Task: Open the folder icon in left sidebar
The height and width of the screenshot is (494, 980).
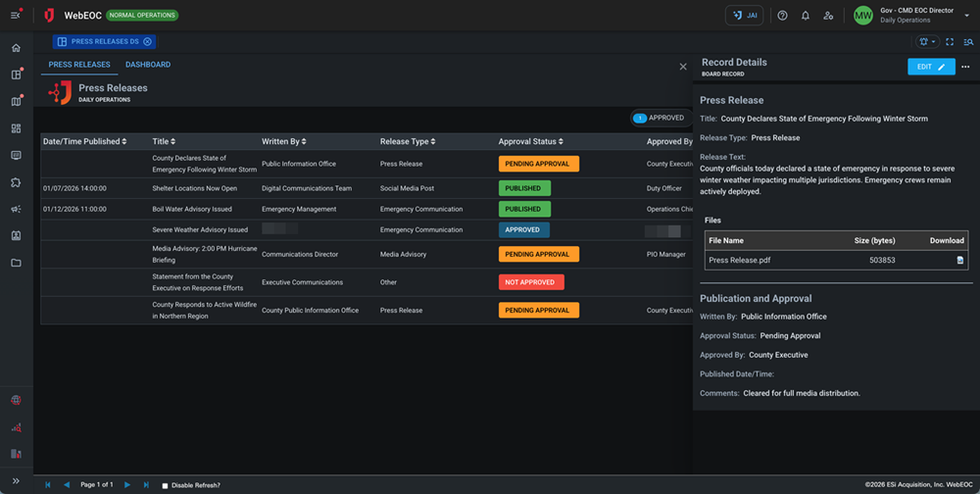Action: tap(16, 263)
